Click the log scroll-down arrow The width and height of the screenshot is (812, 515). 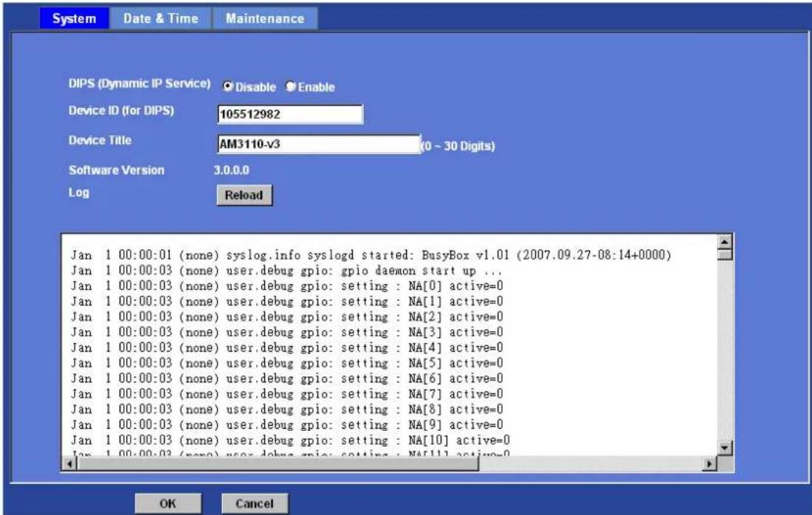click(x=725, y=448)
